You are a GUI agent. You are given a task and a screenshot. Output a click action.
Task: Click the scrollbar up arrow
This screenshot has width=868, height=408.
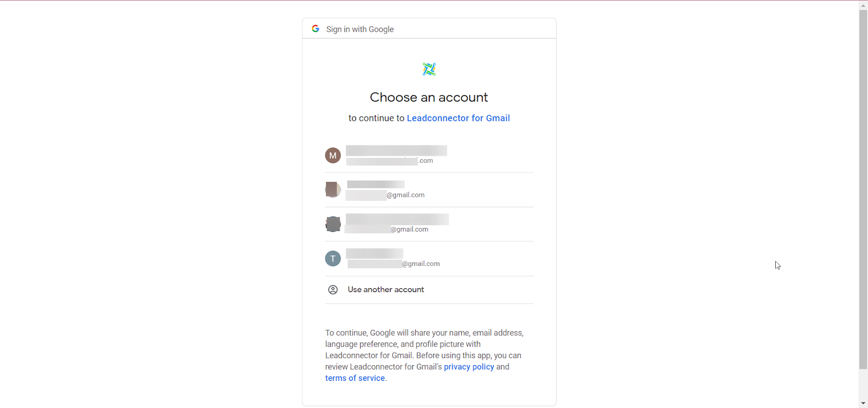click(863, 5)
